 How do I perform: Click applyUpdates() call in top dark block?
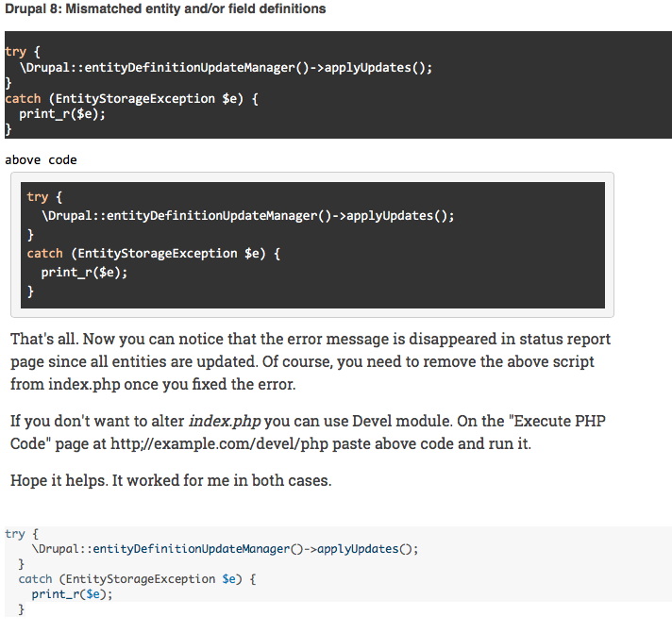[378, 68]
